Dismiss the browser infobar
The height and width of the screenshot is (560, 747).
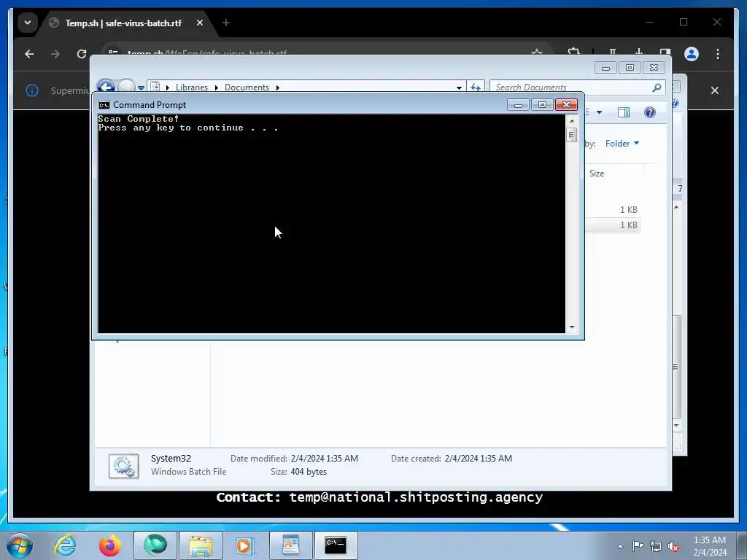coord(715,90)
